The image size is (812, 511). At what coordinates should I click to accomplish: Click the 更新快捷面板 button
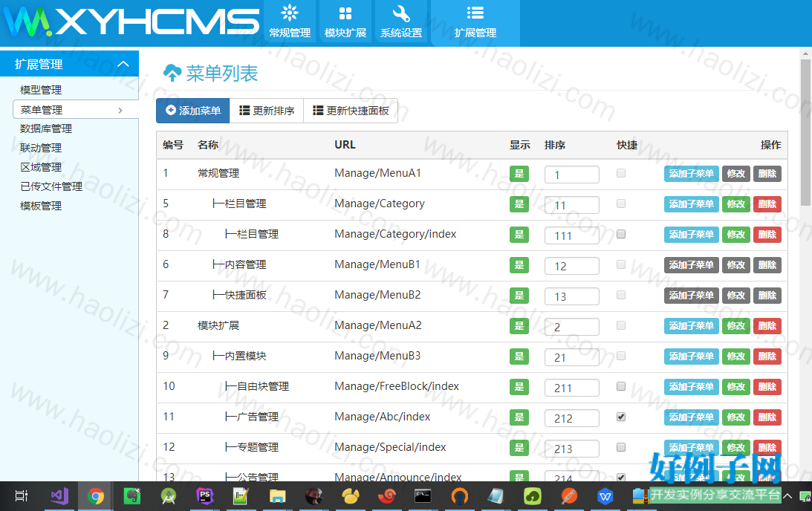tap(351, 111)
